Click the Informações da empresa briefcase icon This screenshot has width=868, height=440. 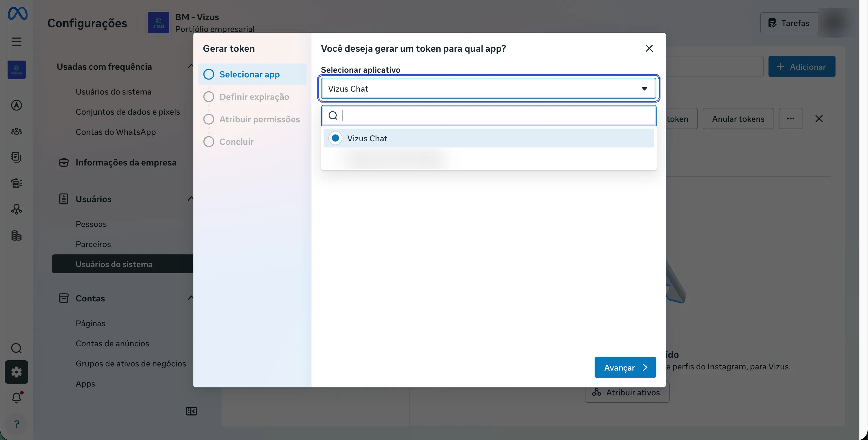coord(64,163)
